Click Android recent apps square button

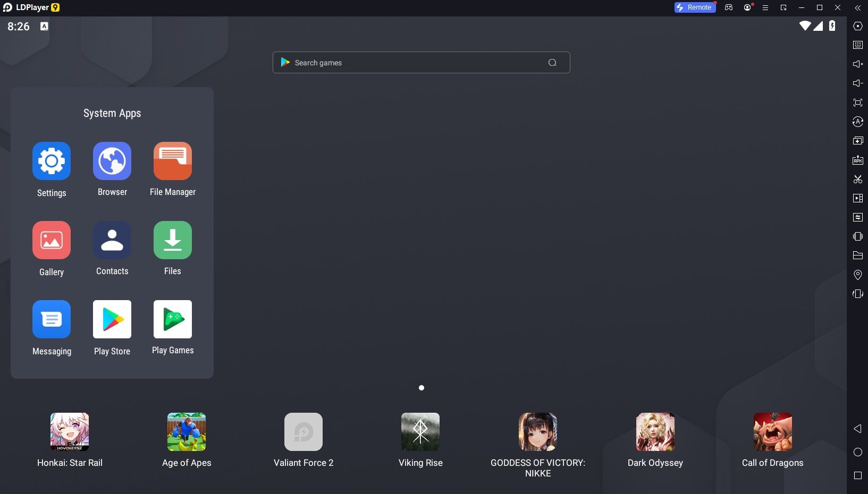click(x=858, y=475)
